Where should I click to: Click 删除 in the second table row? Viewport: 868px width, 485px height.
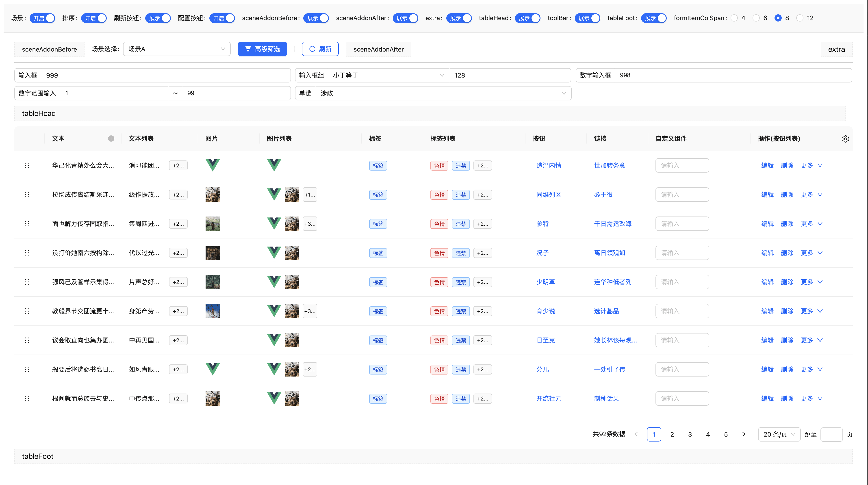point(787,194)
